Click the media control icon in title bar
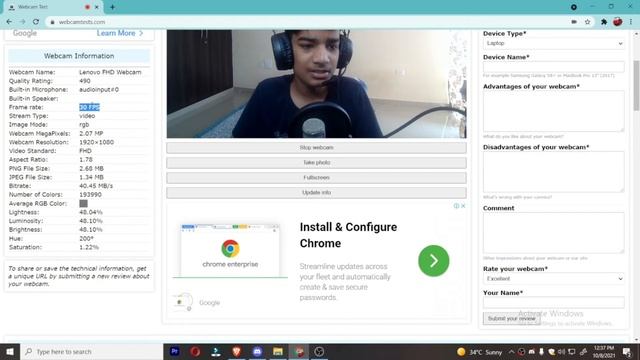The width and height of the screenshot is (640, 360). click(573, 7)
